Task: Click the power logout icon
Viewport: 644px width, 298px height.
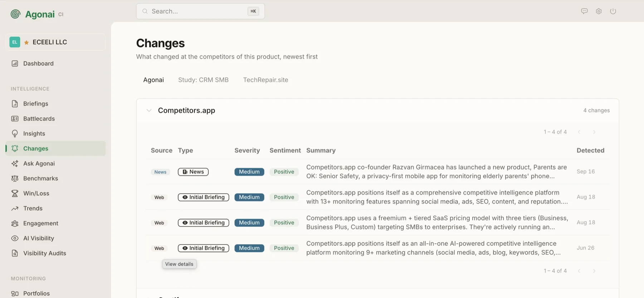Action: [x=613, y=11]
